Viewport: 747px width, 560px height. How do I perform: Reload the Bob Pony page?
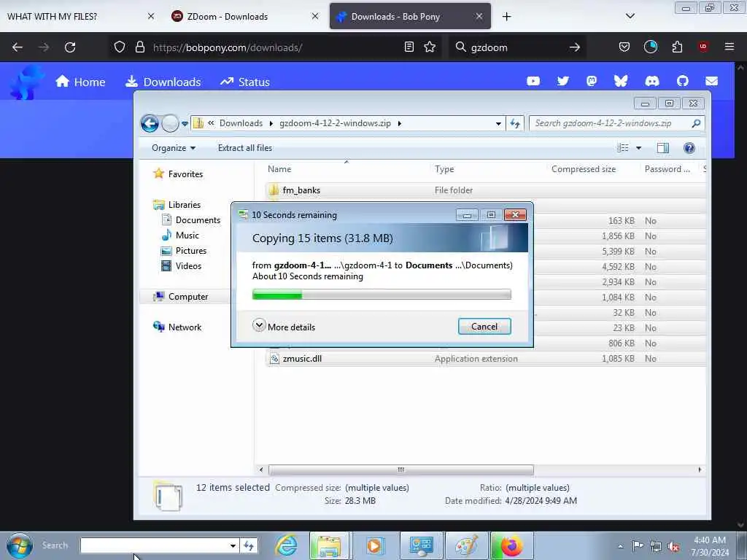point(70,47)
